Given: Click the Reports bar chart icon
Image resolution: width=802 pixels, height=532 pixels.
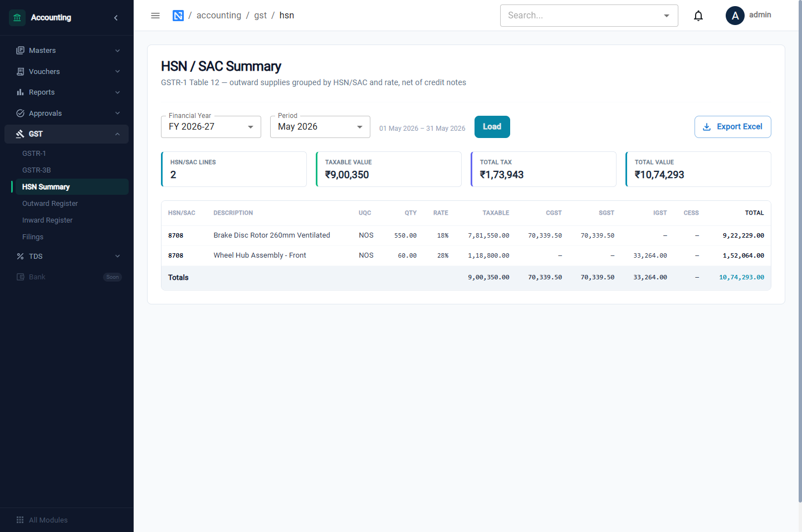Looking at the screenshot, I should click(x=21, y=92).
